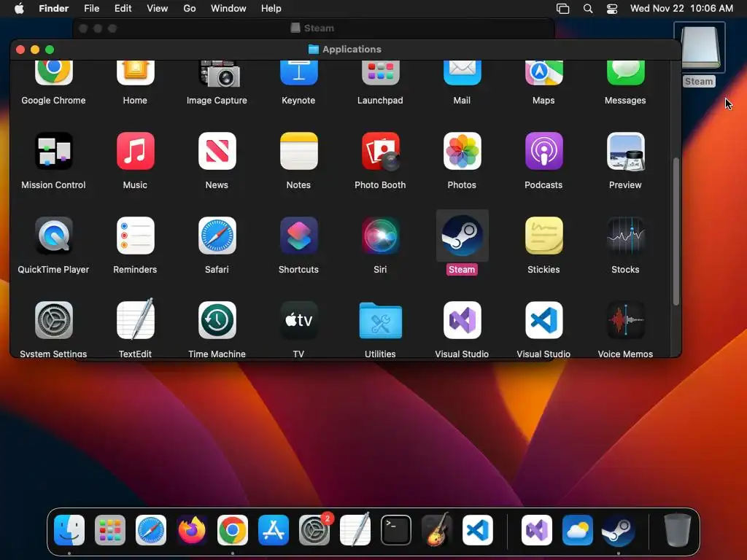Viewport: 747px width, 560px height.
Task: Select the Utilities folder
Action: (380, 321)
